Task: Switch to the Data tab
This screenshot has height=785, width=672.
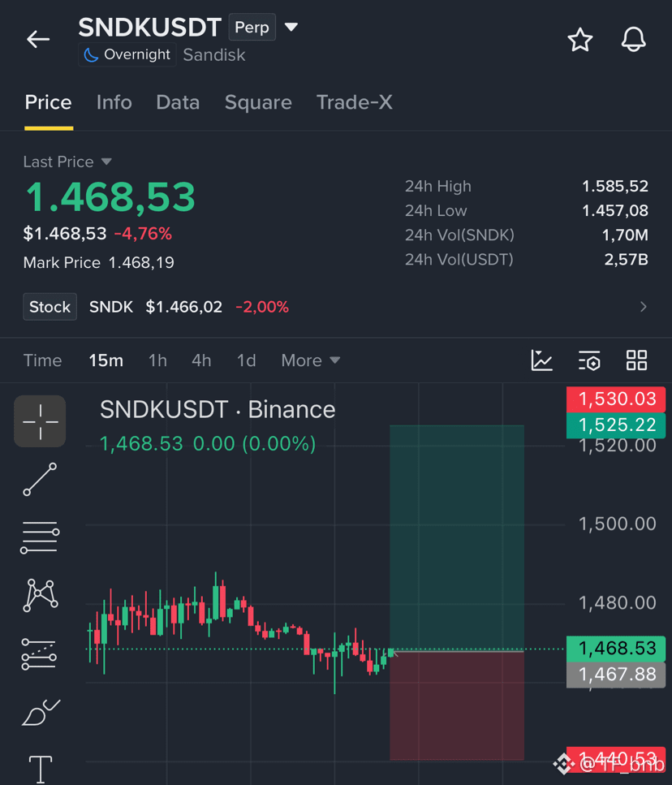Action: click(x=178, y=102)
